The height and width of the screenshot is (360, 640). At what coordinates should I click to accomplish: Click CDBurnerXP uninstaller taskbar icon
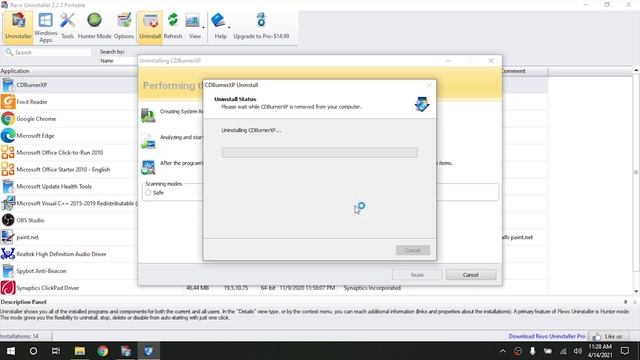point(149,351)
